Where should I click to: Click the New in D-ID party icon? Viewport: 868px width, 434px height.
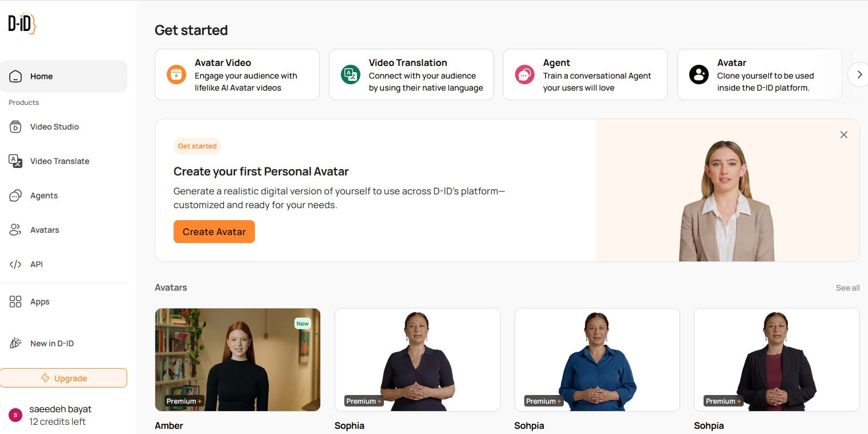tap(15, 343)
